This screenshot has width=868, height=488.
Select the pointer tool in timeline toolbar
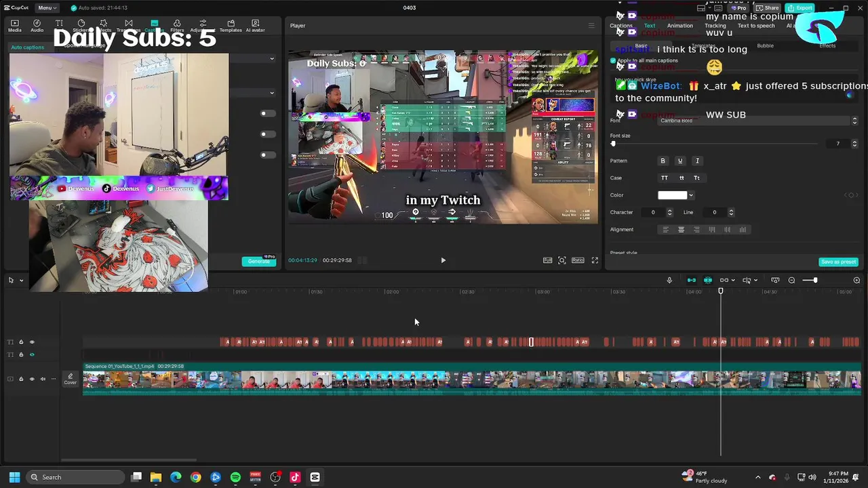coord(11,280)
